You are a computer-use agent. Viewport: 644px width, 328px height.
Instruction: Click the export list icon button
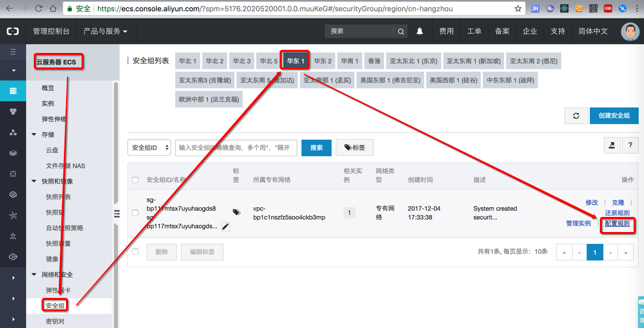coord(612,145)
